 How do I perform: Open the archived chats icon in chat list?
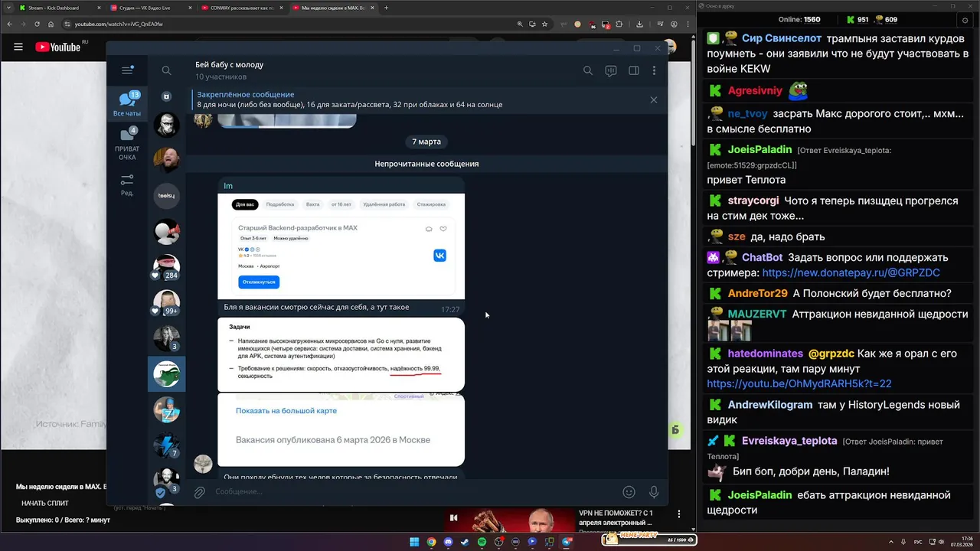pos(166,96)
